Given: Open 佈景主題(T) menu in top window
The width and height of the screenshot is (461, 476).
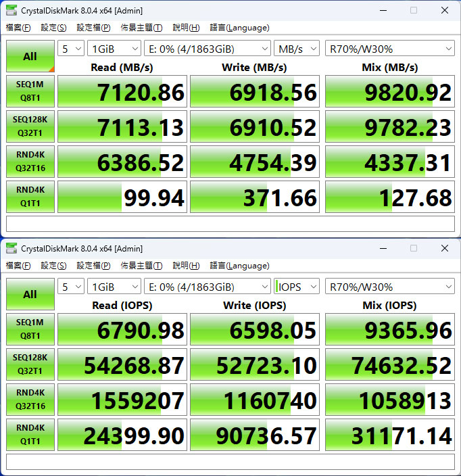Looking at the screenshot, I should point(141,28).
